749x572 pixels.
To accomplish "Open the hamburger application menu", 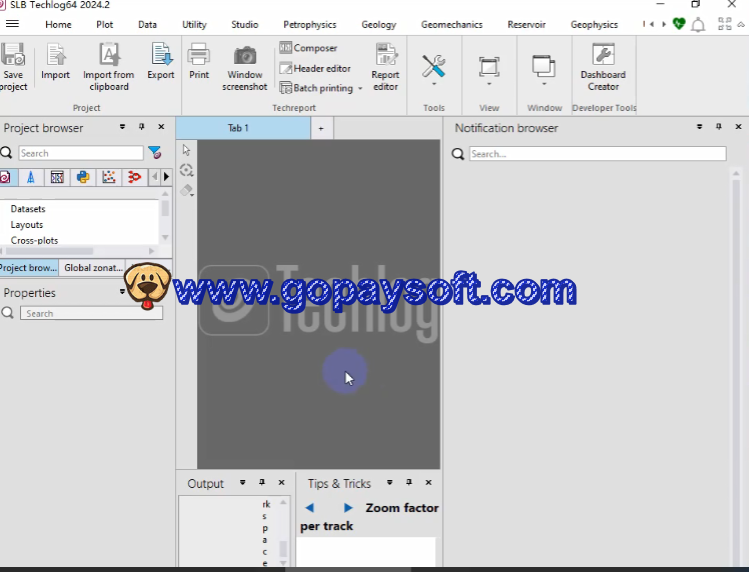I will click(12, 24).
